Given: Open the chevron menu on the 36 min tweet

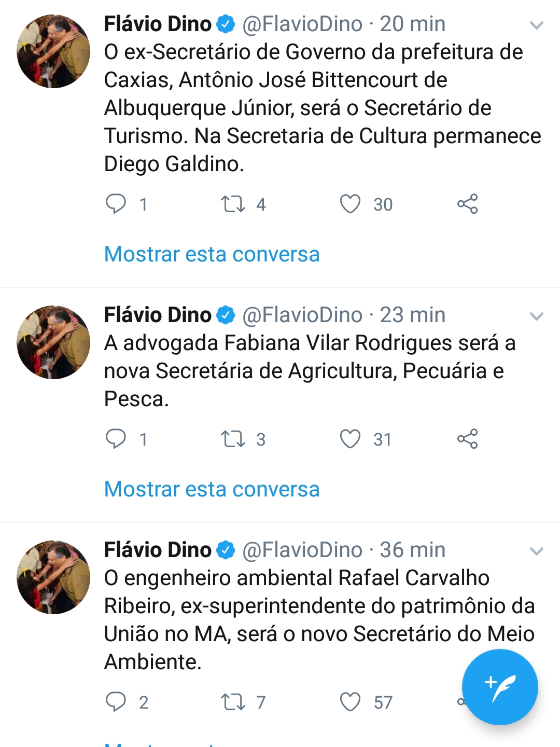Looking at the screenshot, I should 537,551.
